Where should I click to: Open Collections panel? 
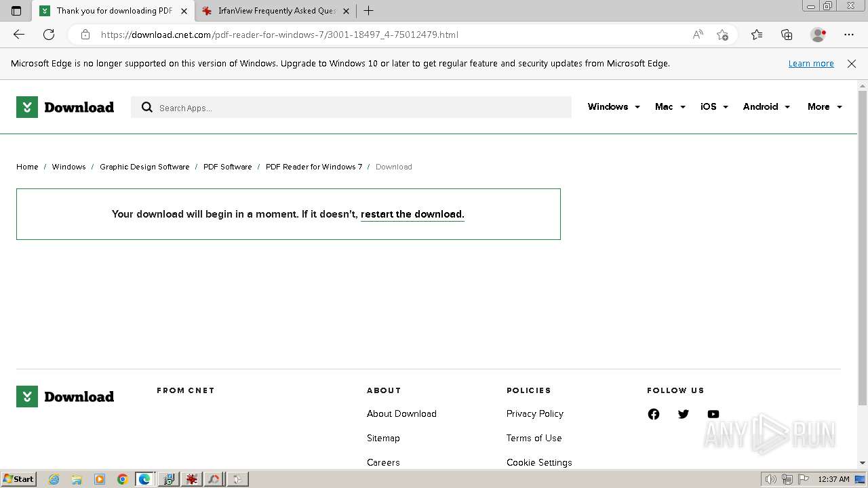tap(787, 35)
